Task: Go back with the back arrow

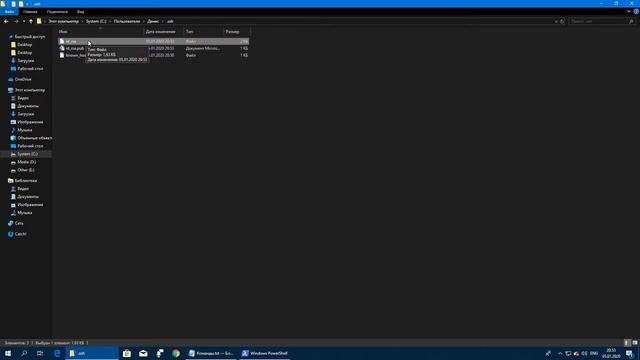Action: 6,21
